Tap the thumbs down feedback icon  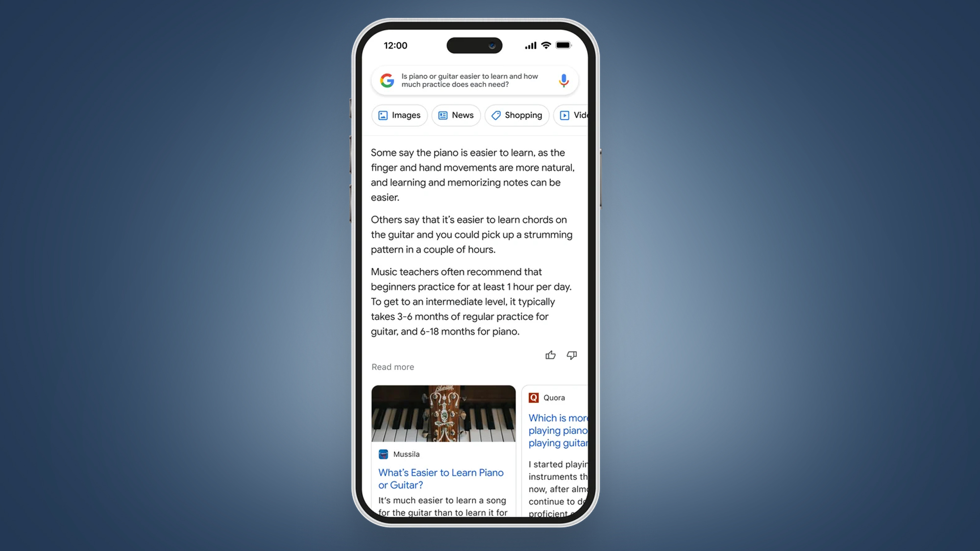tap(571, 355)
